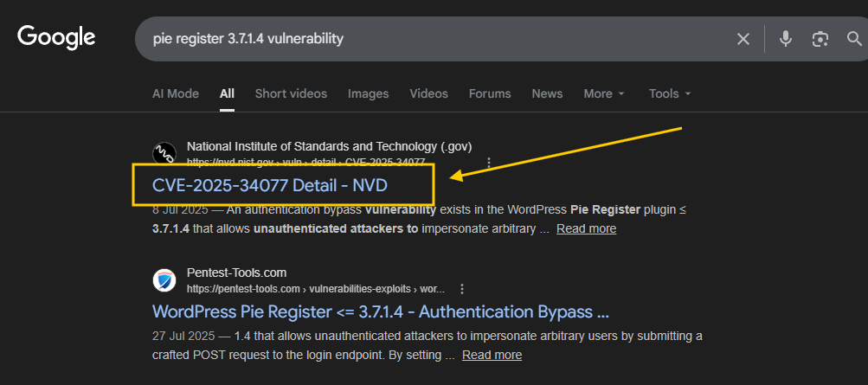Open the Short videos tab

pyautogui.click(x=291, y=93)
